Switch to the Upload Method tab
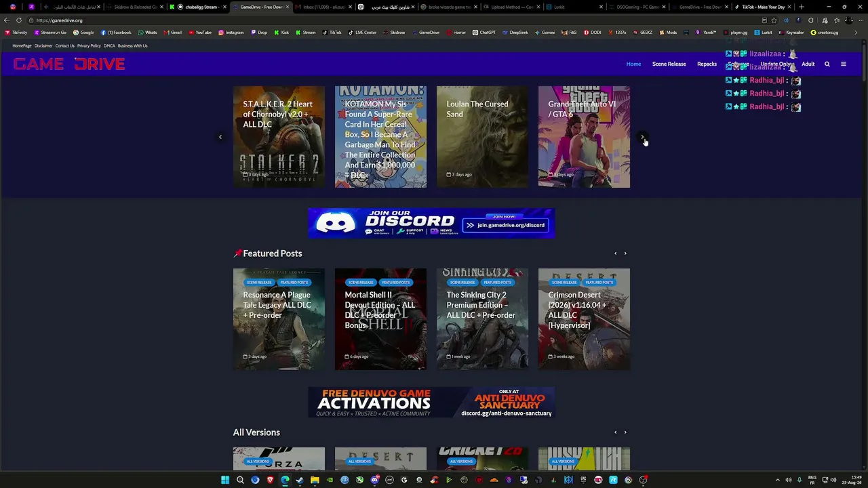This screenshot has width=868, height=488. tap(511, 7)
